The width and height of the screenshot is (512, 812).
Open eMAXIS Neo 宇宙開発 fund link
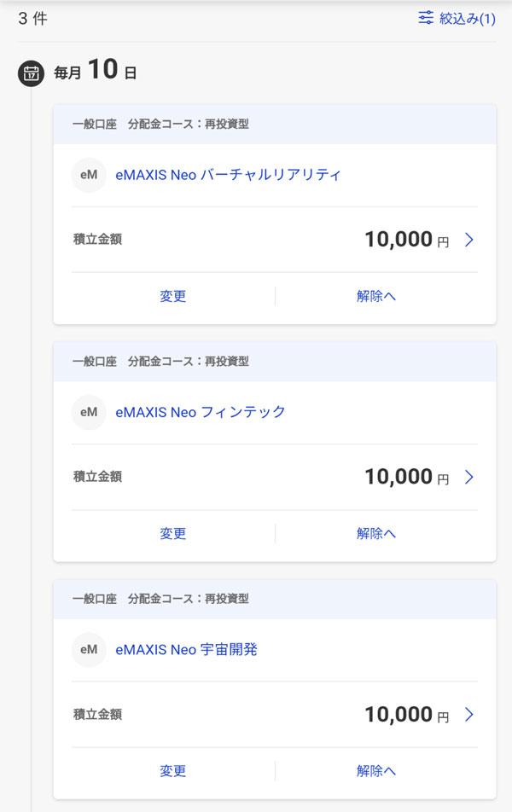pos(186,649)
